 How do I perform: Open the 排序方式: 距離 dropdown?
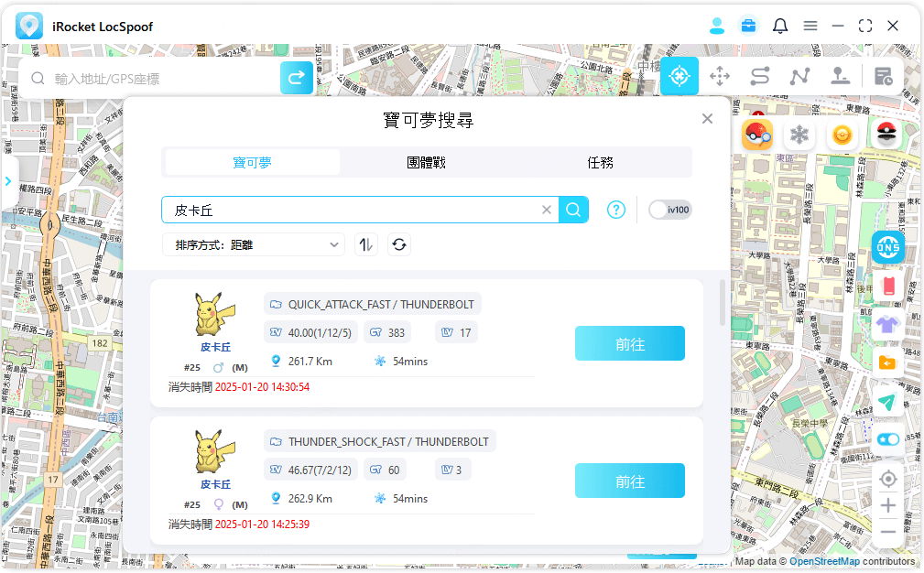(254, 245)
